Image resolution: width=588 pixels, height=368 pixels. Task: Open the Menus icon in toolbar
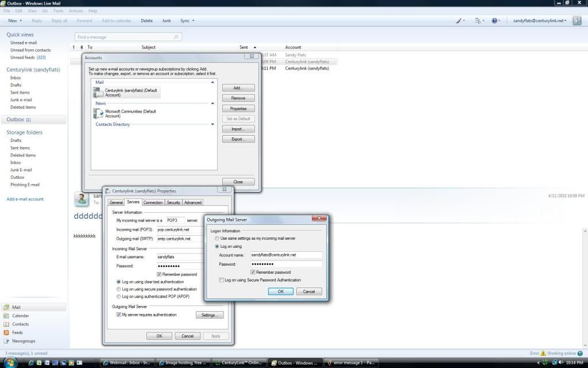tap(478, 21)
